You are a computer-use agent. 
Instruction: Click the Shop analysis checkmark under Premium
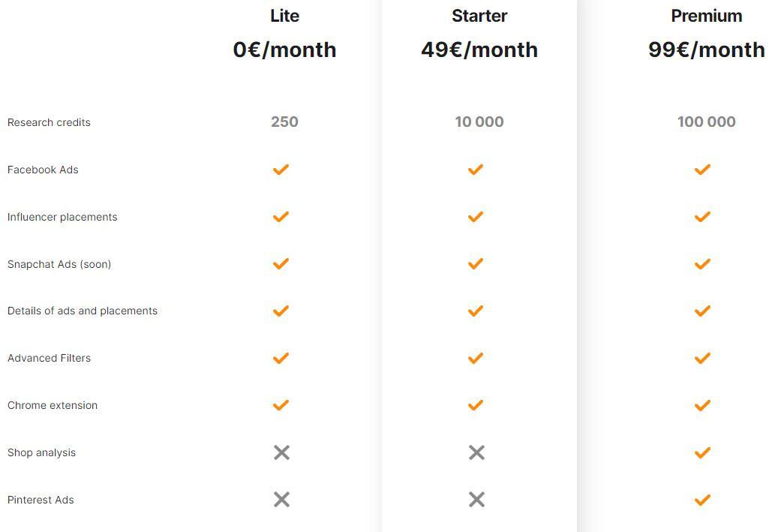702,452
